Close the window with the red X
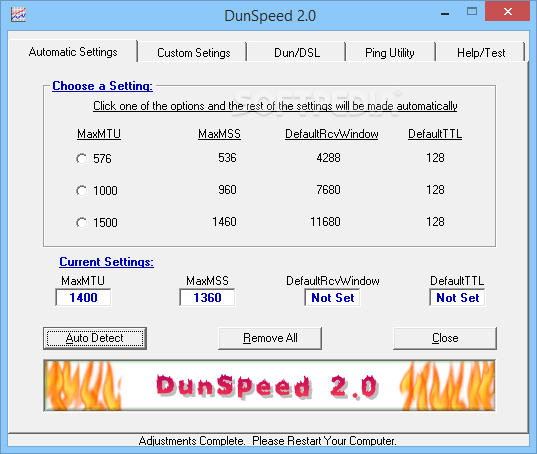Screen dimensions: 537x454 pos(508,11)
